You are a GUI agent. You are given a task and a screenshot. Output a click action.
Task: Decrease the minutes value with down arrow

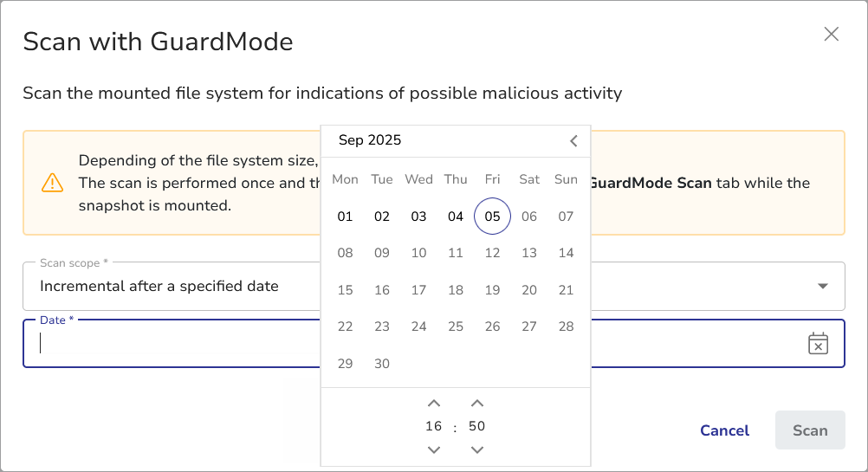click(476, 449)
